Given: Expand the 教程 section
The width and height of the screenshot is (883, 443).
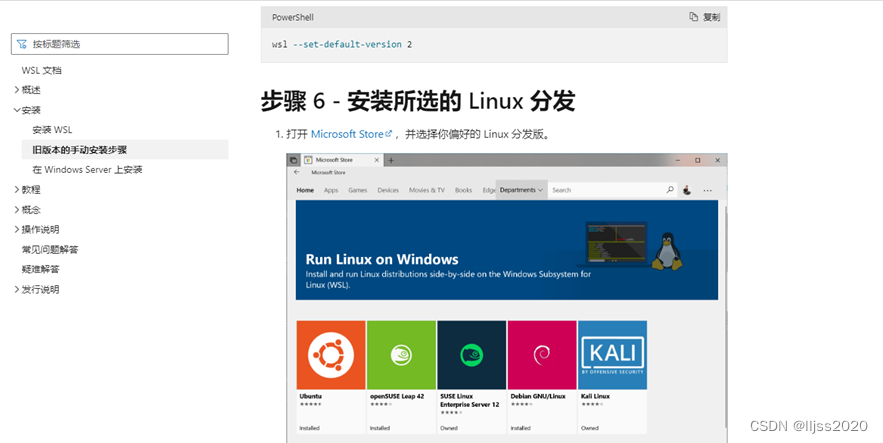Looking at the screenshot, I should click(x=27, y=190).
